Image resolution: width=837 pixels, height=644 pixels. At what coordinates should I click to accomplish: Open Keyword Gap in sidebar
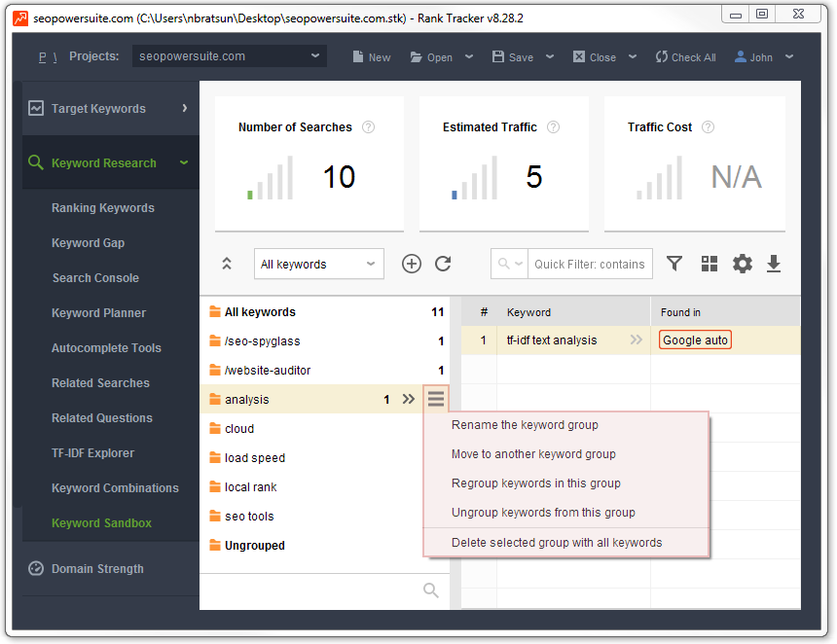pyautogui.click(x=88, y=243)
